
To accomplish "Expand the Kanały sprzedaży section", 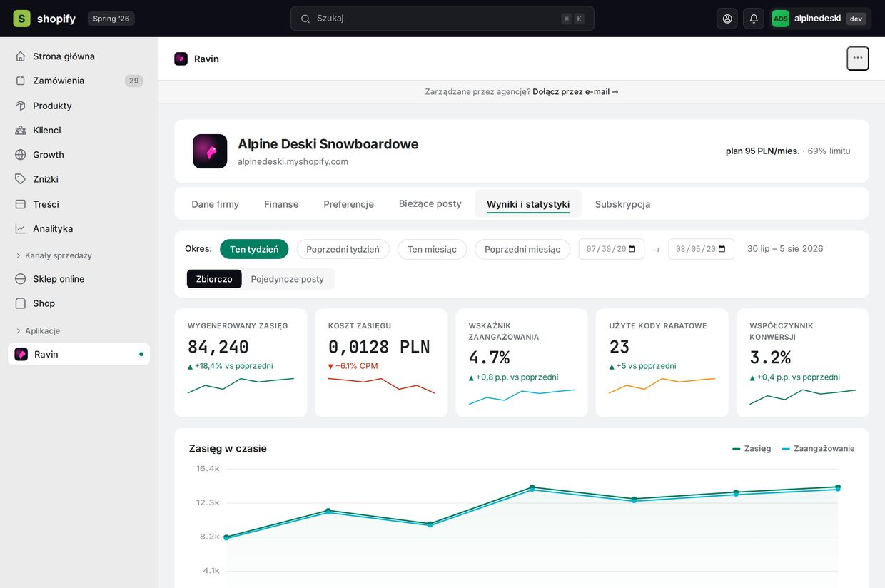I will pyautogui.click(x=54, y=255).
